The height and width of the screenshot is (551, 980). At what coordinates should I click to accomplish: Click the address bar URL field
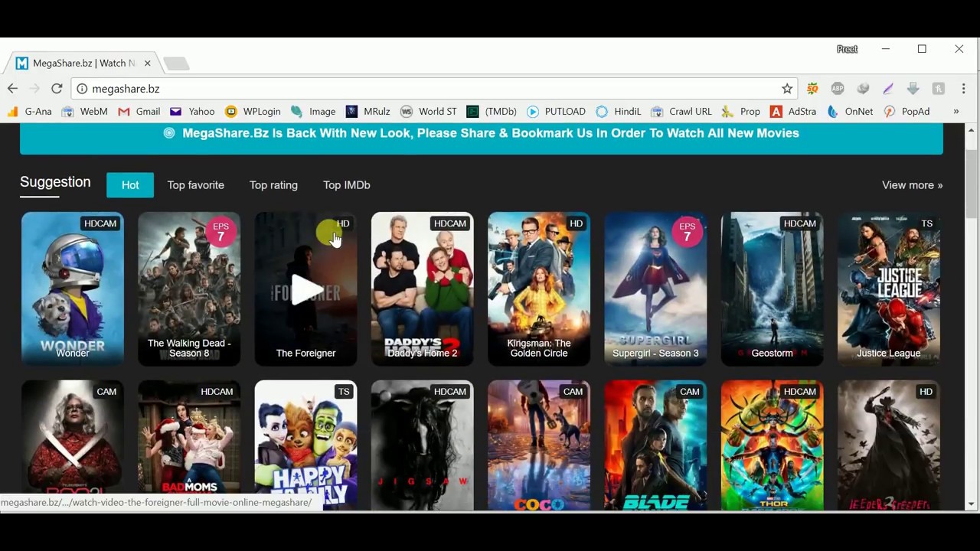coord(429,89)
